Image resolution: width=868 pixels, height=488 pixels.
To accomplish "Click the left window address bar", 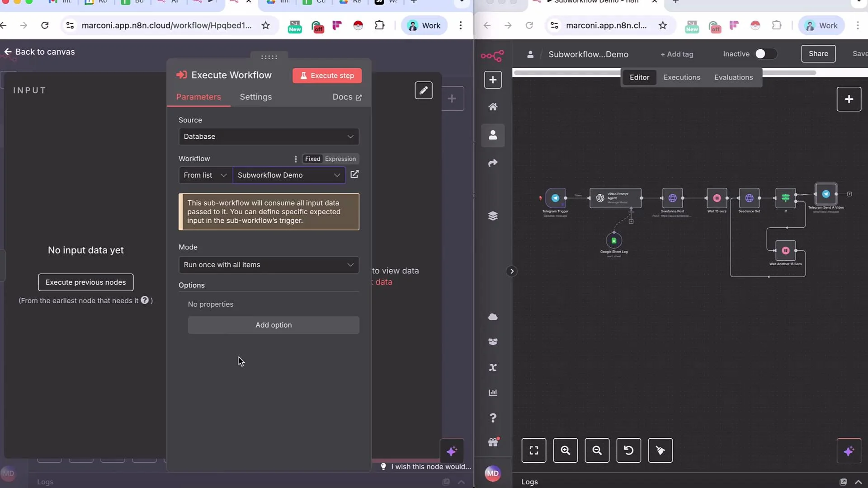I will [x=166, y=25].
